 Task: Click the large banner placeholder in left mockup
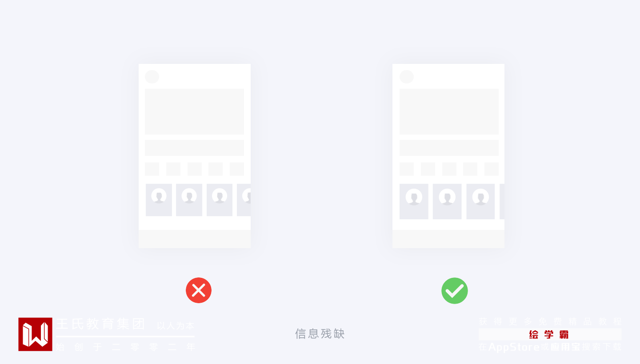click(194, 111)
